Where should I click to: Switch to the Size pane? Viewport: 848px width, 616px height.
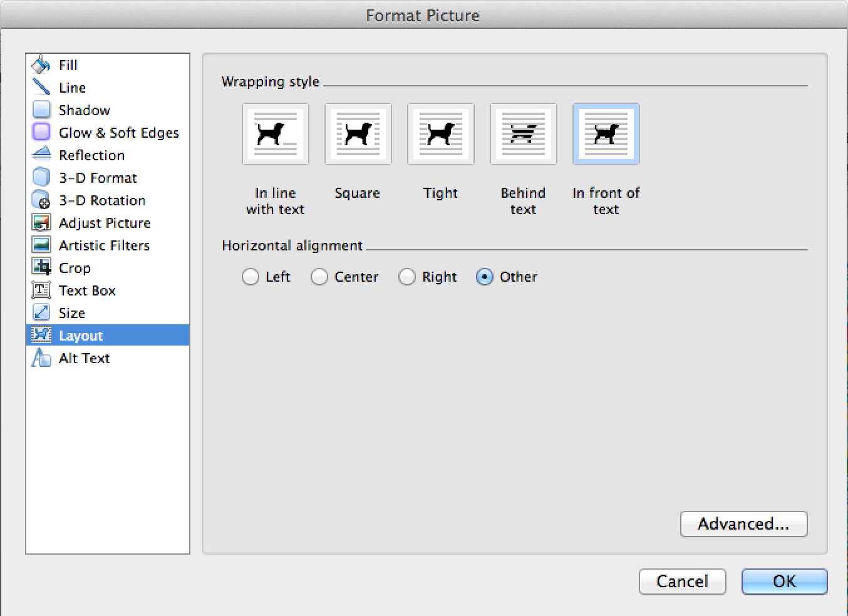click(72, 313)
